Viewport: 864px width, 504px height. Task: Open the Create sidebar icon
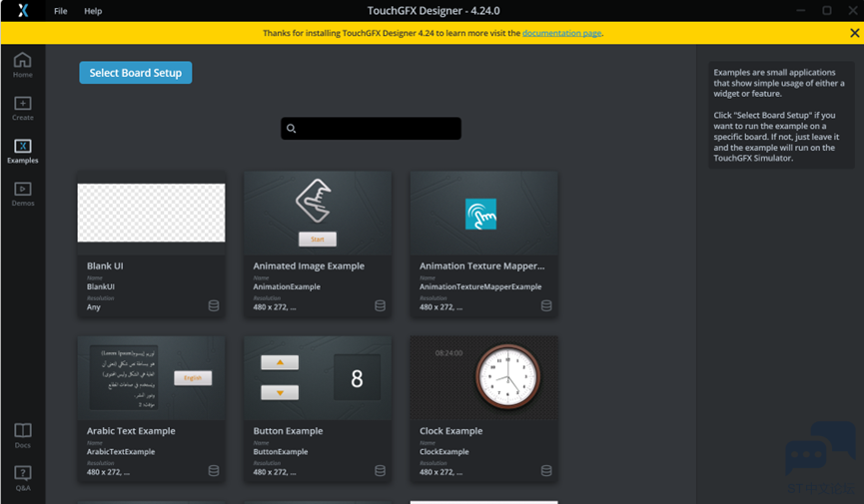[x=23, y=108]
